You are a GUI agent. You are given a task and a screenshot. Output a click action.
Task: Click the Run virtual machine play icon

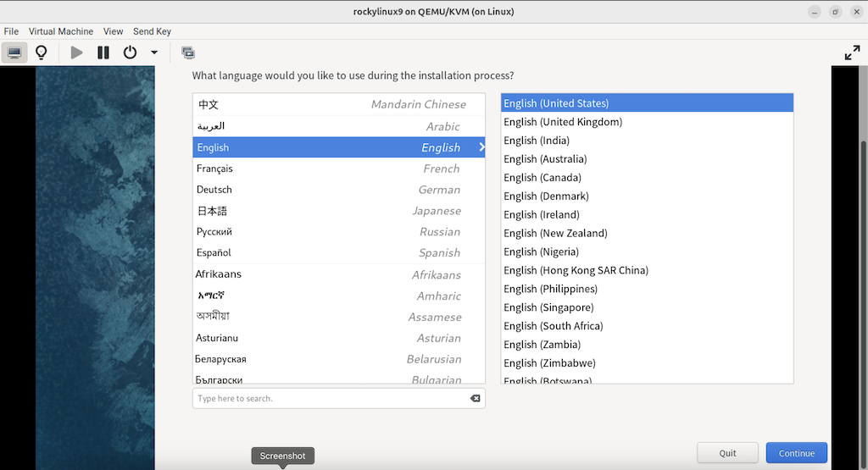point(77,53)
